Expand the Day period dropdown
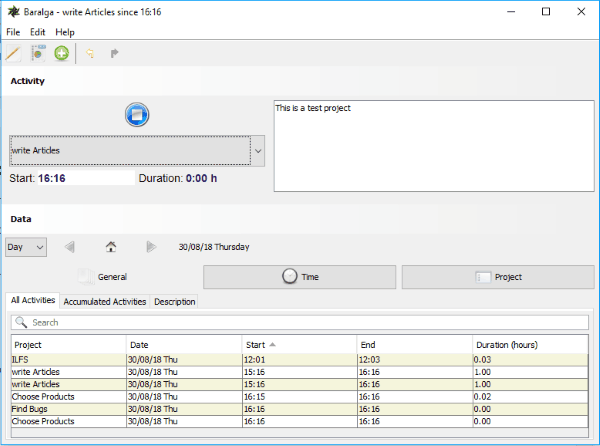The height and width of the screenshot is (446, 600). [26, 247]
